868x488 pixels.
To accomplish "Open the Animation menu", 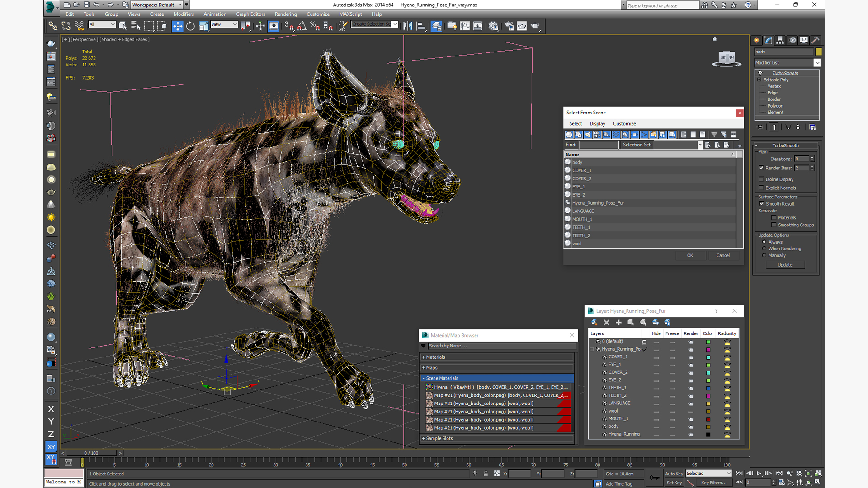I will (215, 14).
